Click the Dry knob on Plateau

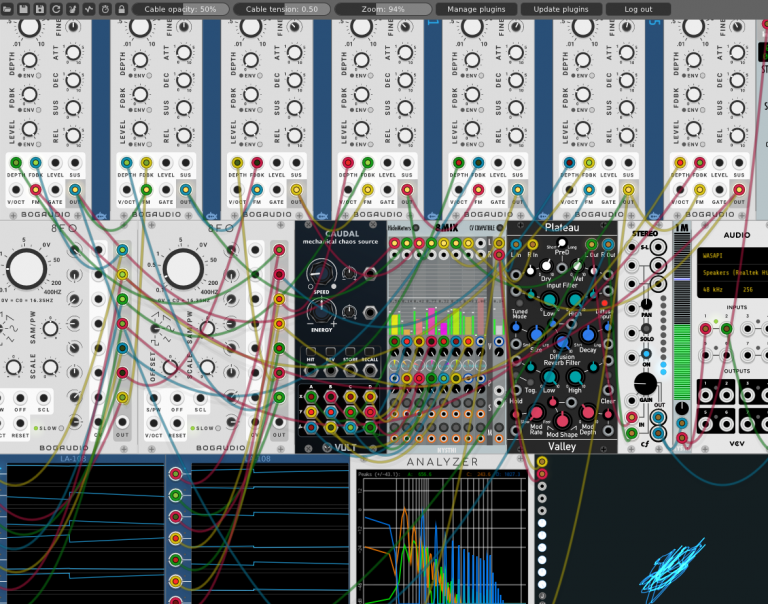[x=546, y=266]
